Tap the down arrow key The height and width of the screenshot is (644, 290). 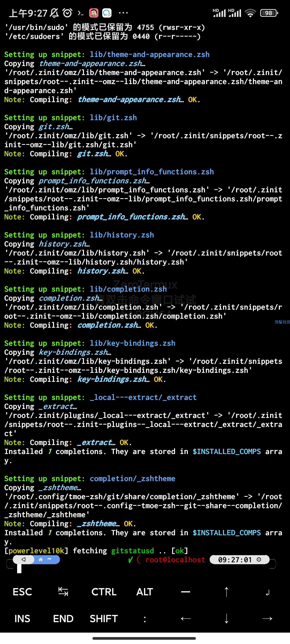(x=226, y=619)
